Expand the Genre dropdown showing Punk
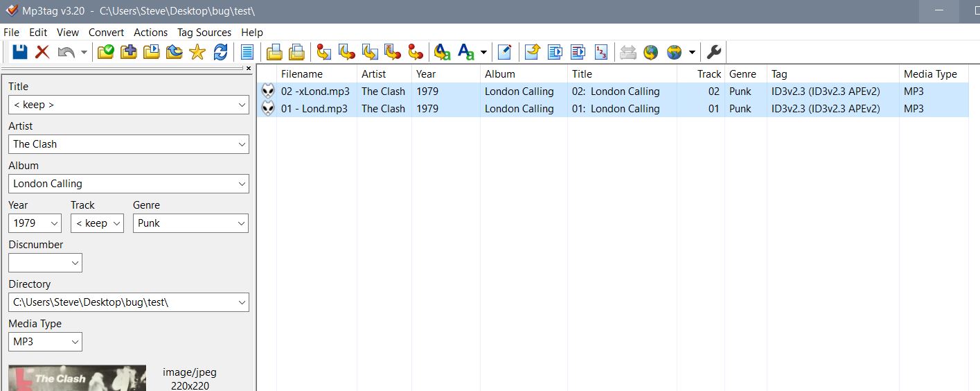980x391 pixels. point(242,223)
